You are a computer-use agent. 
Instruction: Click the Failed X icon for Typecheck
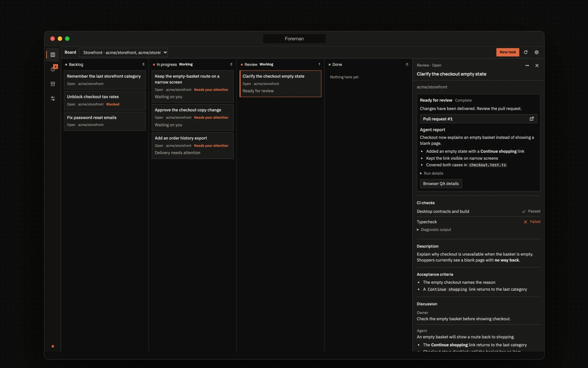click(x=526, y=222)
